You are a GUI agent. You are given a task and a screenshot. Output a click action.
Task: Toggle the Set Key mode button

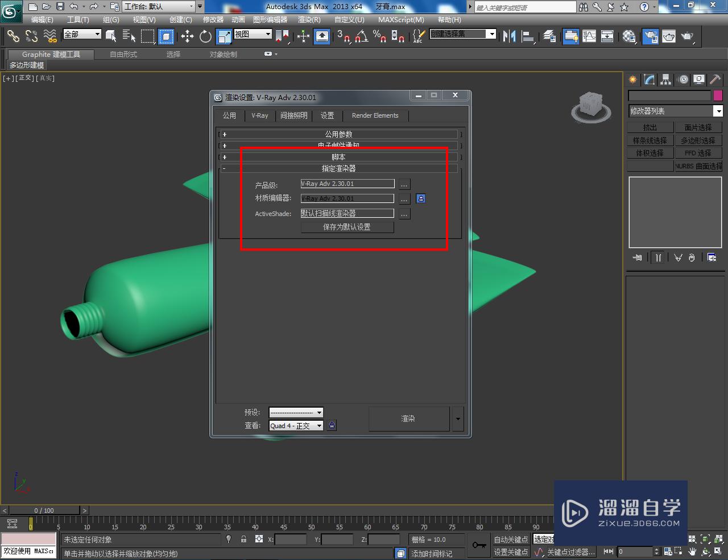point(511,552)
